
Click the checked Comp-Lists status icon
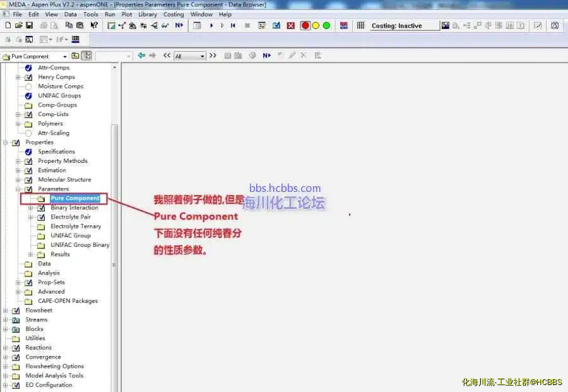click(28, 114)
